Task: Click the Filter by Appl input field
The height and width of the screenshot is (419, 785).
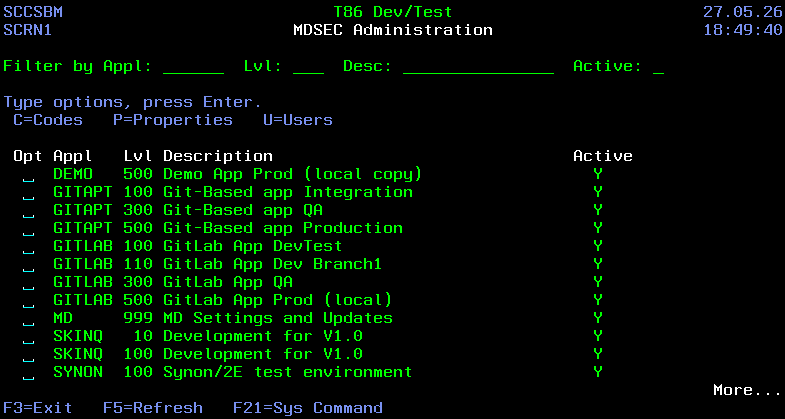Action: [193, 67]
